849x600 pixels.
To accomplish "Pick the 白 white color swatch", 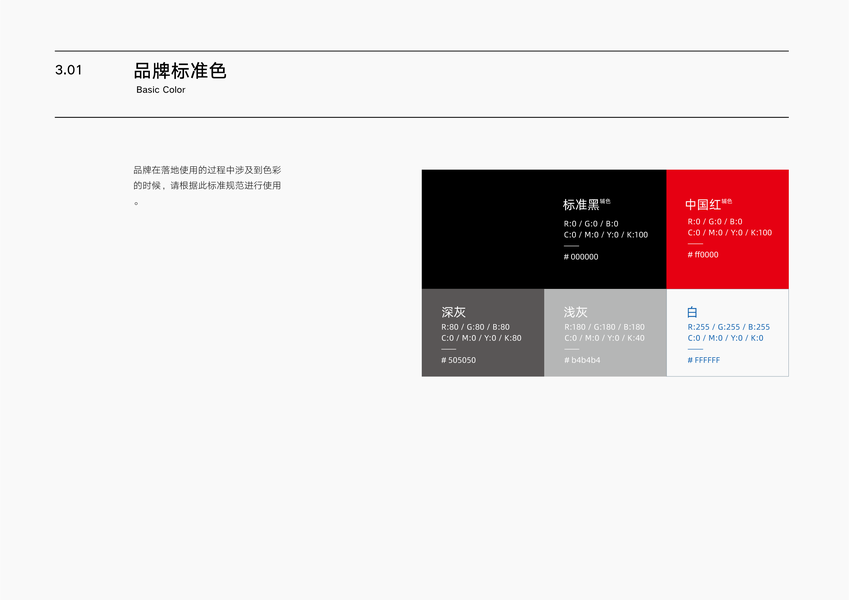I will click(728, 332).
